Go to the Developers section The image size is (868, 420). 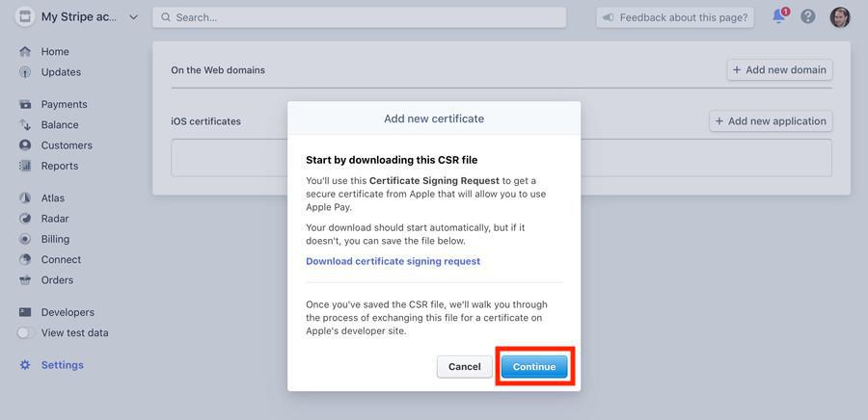pyautogui.click(x=68, y=312)
